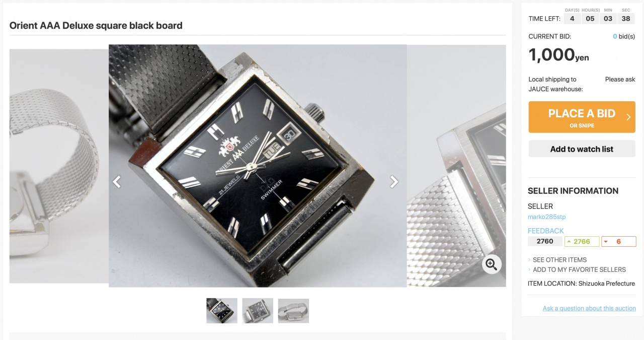The width and height of the screenshot is (644, 340).
Task: Click the previous image arrow on the carousel
Action: pos(117,181)
